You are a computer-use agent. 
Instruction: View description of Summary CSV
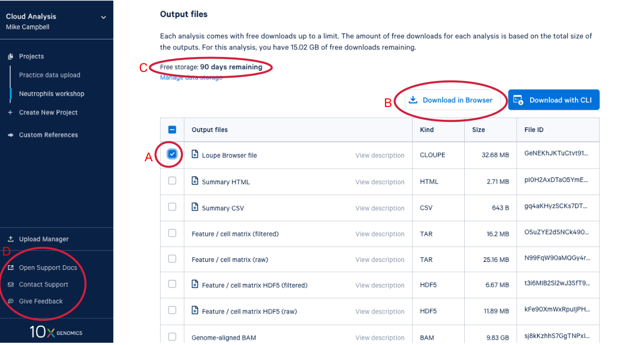pyautogui.click(x=380, y=208)
